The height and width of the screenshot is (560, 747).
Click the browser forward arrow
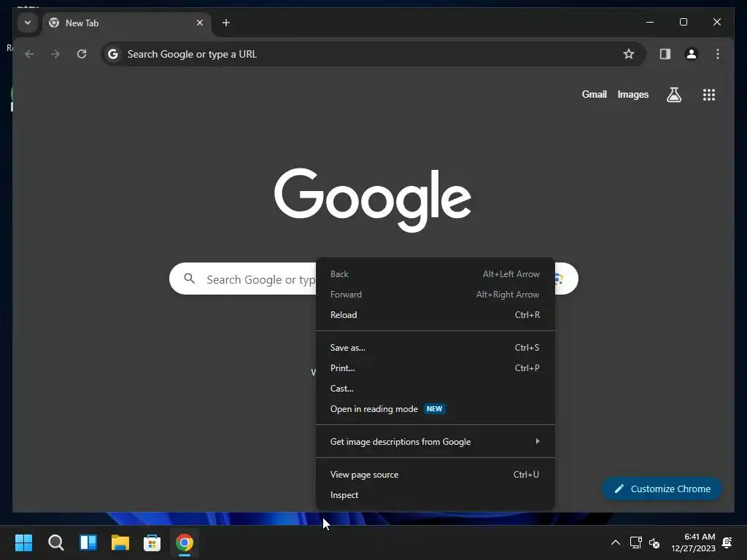pyautogui.click(x=55, y=54)
